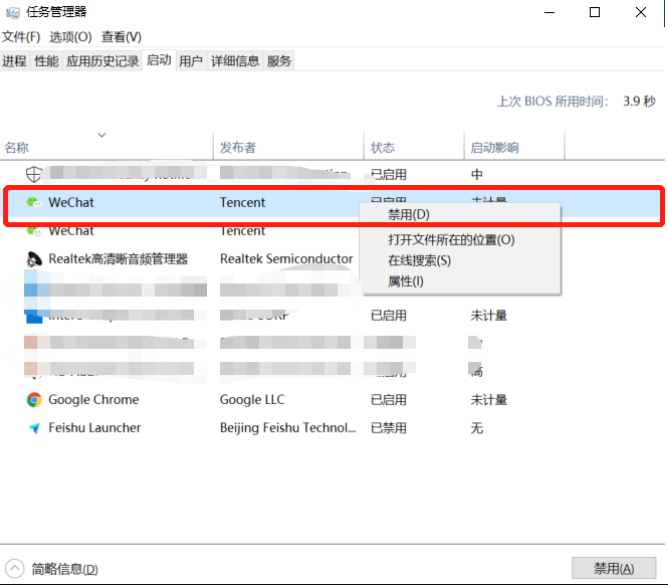
Task: Open the 文件(F) menu
Action: pyautogui.click(x=21, y=37)
